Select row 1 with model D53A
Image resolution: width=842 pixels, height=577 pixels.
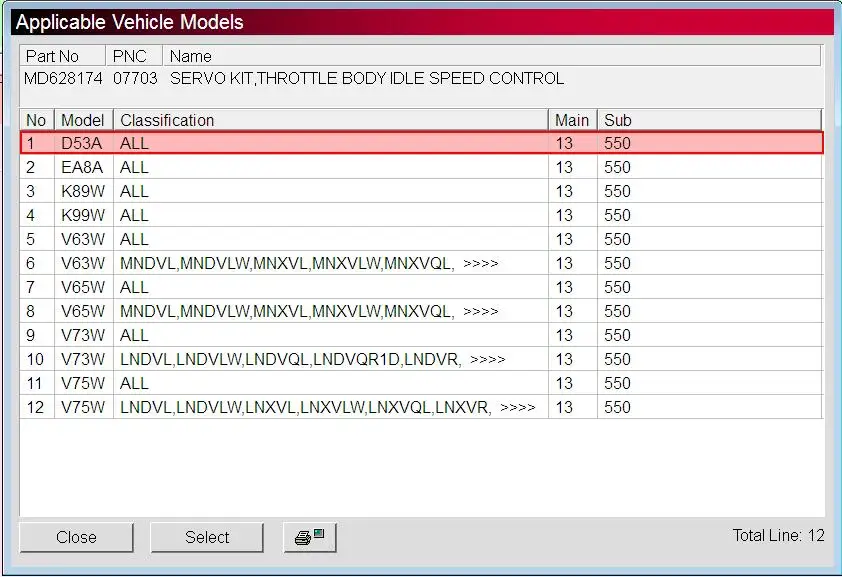(422, 143)
